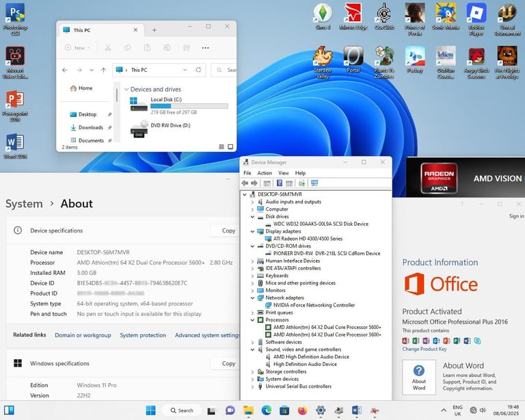Open Windows Start menu button
The height and width of the screenshot is (420, 525).
pyautogui.click(x=150, y=410)
